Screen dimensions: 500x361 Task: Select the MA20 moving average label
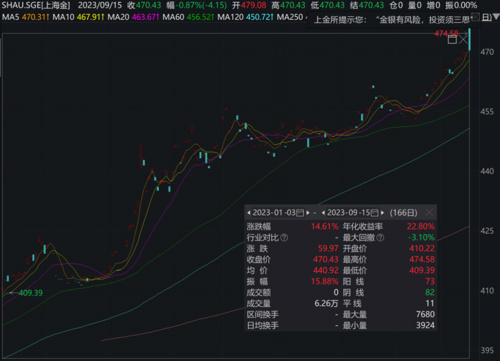coord(118,17)
